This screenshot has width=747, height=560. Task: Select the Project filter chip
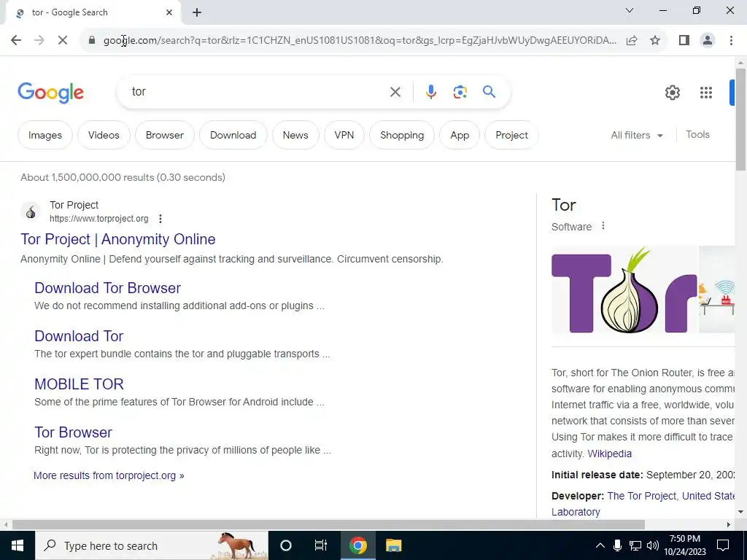[x=511, y=135]
